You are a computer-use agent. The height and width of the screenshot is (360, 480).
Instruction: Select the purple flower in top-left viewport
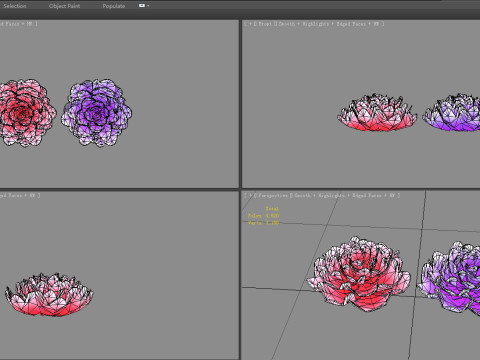click(x=96, y=113)
